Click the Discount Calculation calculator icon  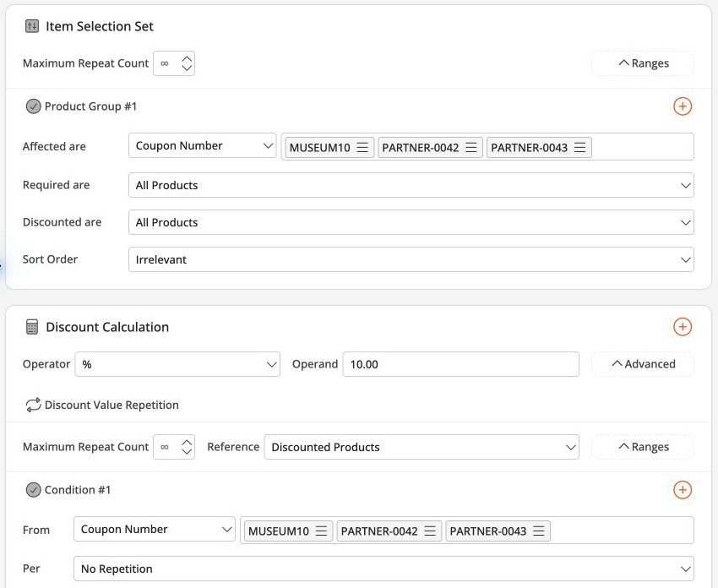(x=32, y=327)
